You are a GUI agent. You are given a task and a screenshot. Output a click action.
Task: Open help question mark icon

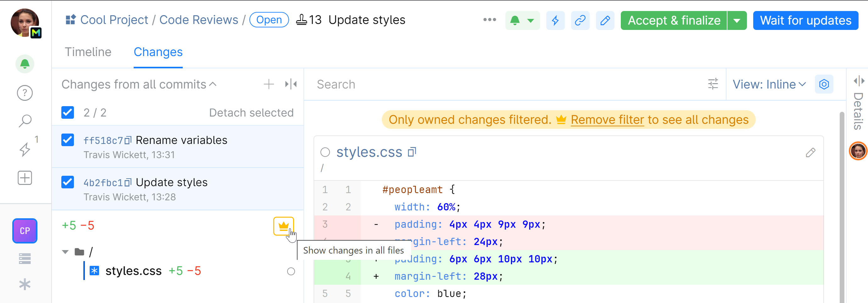point(25,93)
